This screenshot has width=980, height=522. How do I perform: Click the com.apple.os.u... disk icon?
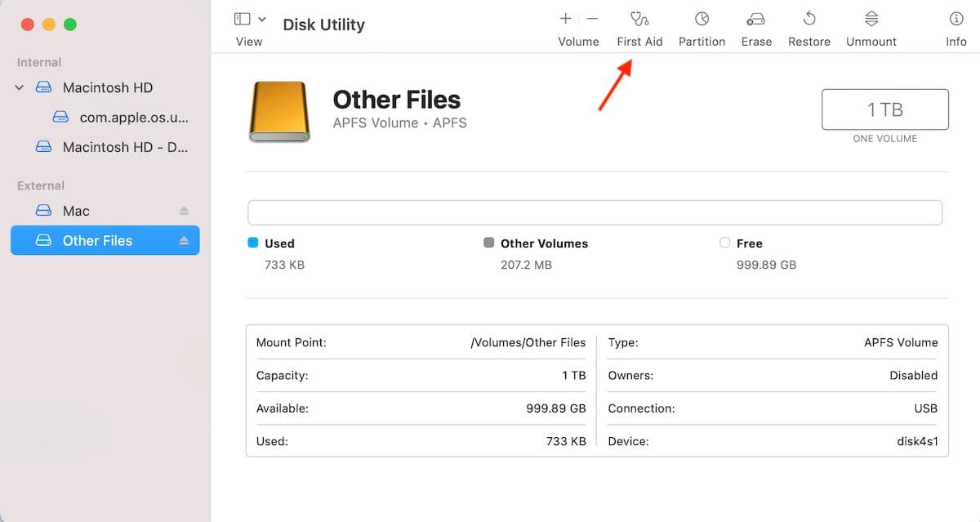pos(60,117)
